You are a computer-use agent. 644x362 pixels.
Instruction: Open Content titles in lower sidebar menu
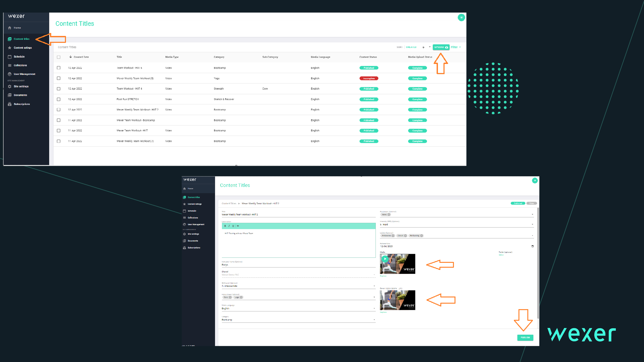pyautogui.click(x=193, y=197)
